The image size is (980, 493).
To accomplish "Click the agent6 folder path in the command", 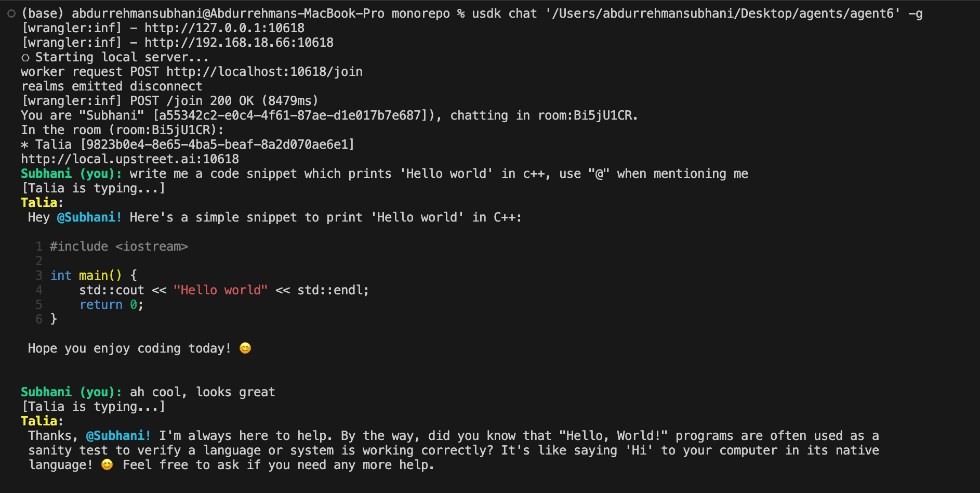I will click(723, 14).
